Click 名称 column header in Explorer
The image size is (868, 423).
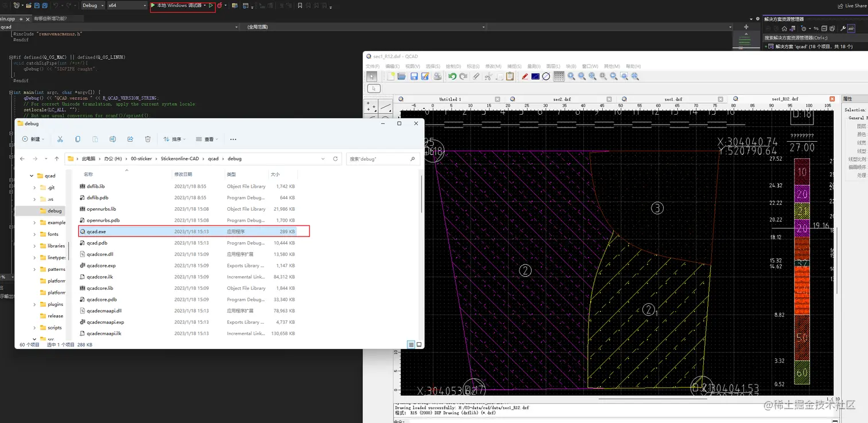88,174
